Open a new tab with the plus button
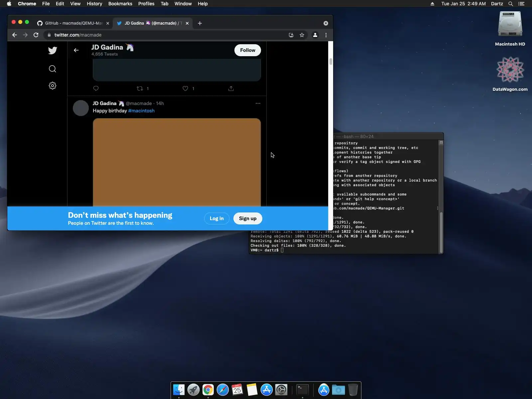The width and height of the screenshot is (532, 399). [x=200, y=23]
